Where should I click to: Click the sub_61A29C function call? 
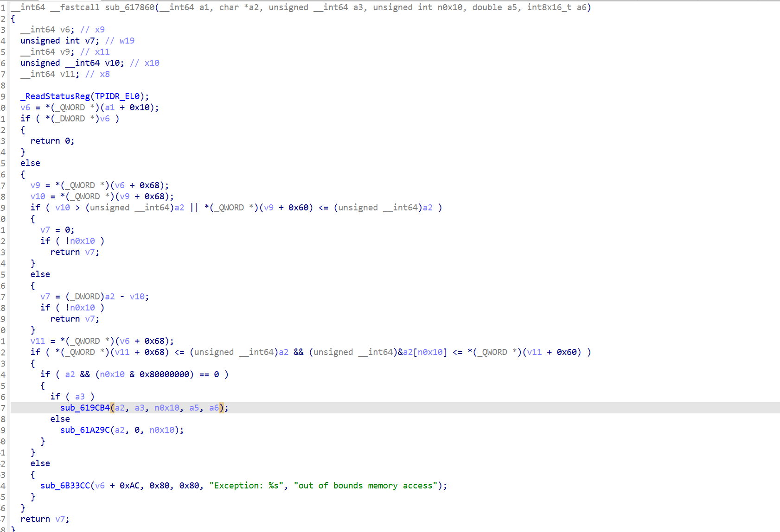(x=85, y=430)
